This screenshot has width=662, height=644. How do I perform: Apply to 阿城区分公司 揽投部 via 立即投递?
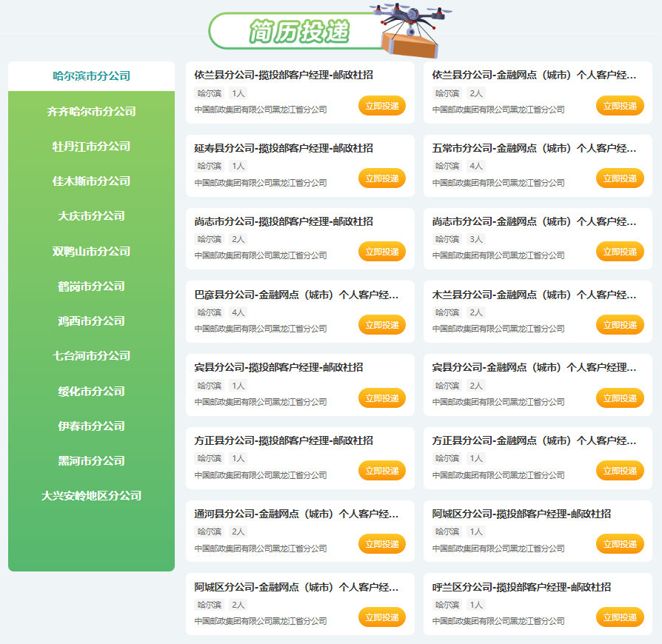pos(620,544)
